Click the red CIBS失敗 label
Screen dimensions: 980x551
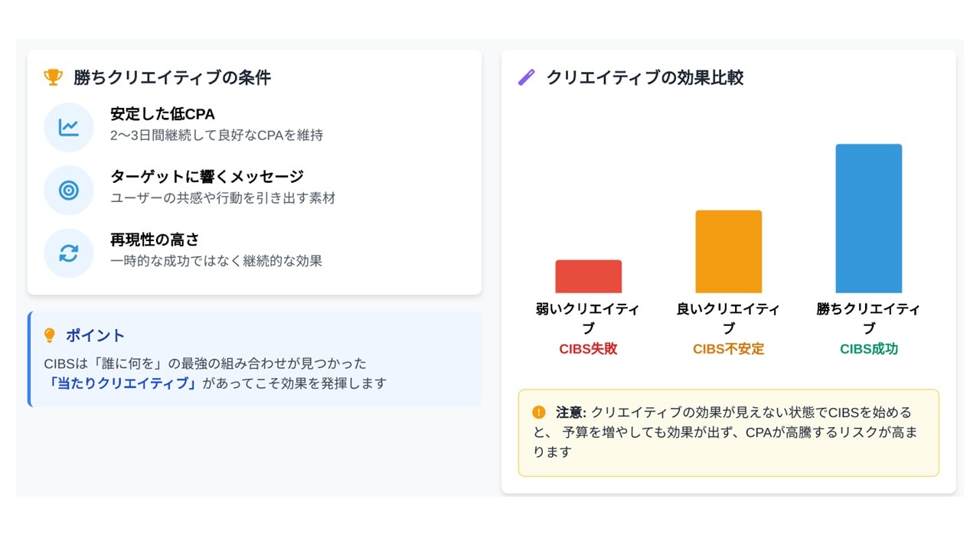click(x=588, y=349)
